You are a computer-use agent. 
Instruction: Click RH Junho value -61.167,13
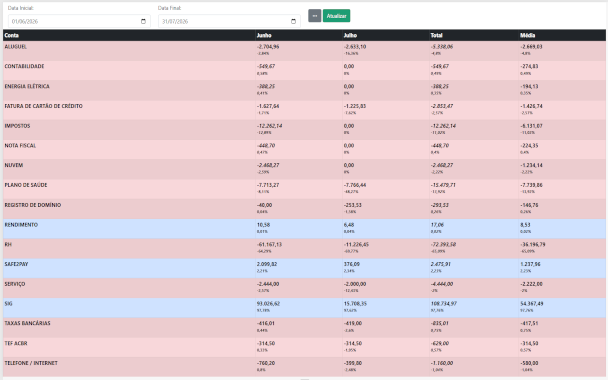(269, 244)
